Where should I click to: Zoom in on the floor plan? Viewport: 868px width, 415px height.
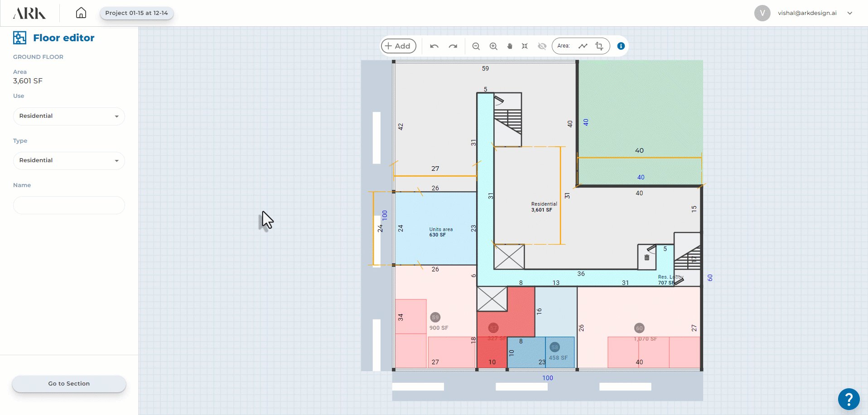[x=493, y=46]
